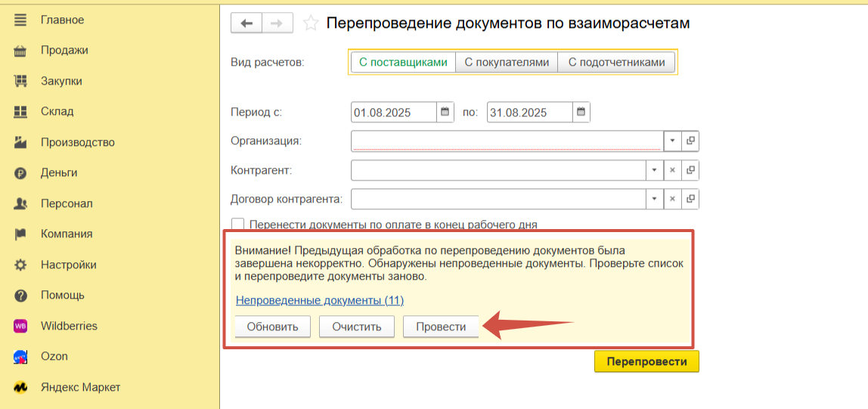Clear the Контрагент field with X
868x409 pixels.
[x=672, y=170]
